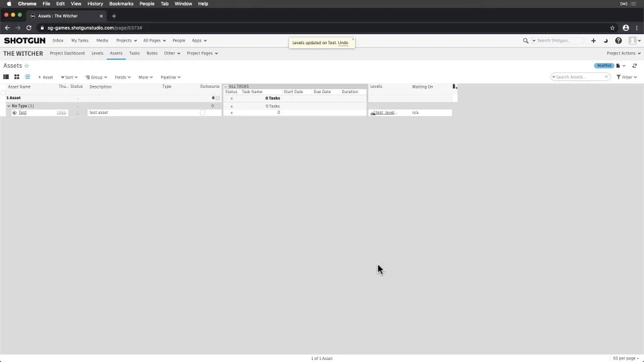
Task: Open Chrome profile icon
Action: 625,28
